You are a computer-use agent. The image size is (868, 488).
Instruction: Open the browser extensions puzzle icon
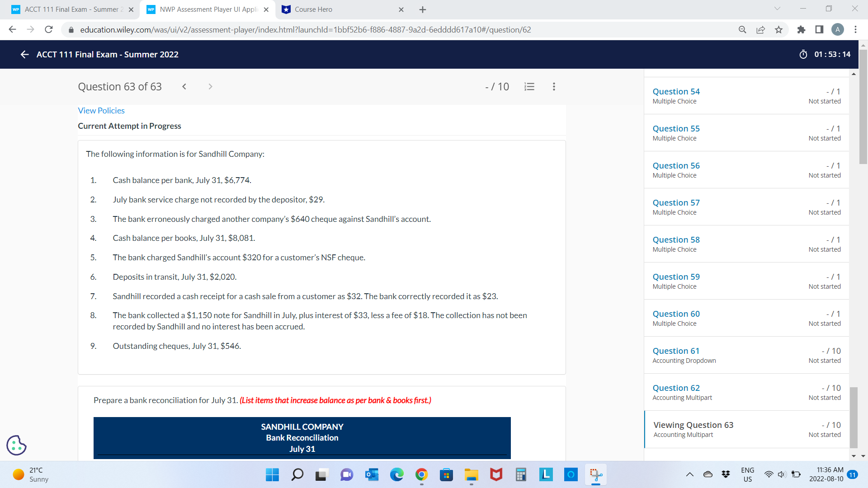point(802,29)
